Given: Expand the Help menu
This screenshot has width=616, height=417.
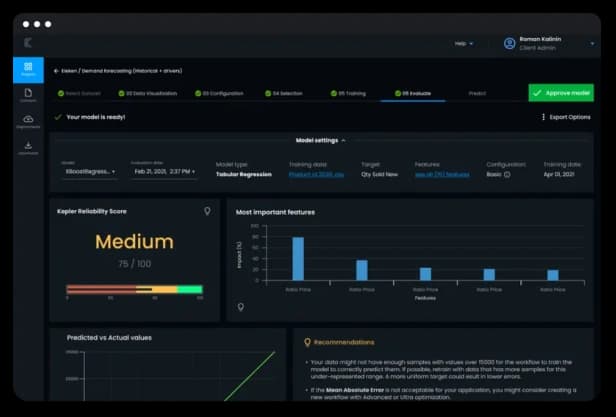Looking at the screenshot, I should [x=464, y=43].
